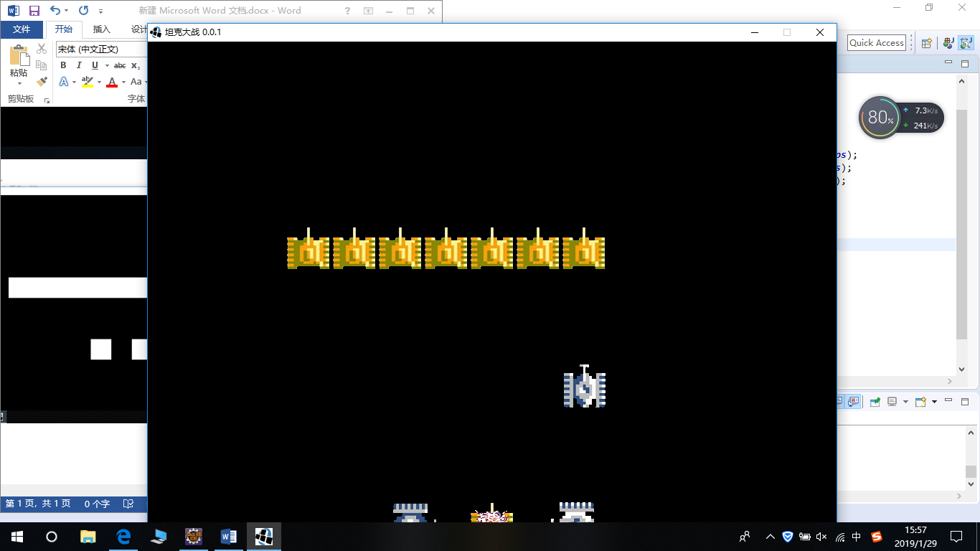Viewport: 980px width, 551px height.
Task: Toggle underline formatting in Word
Action: point(95,65)
